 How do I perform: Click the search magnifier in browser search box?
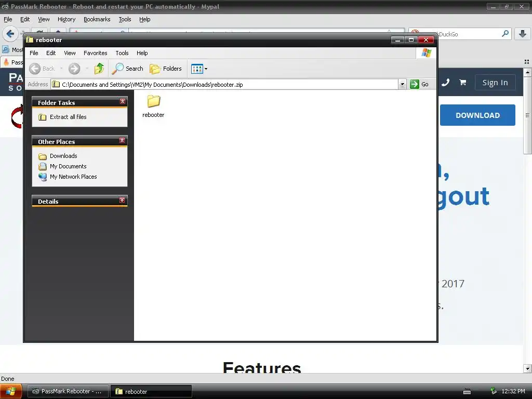tap(505, 34)
